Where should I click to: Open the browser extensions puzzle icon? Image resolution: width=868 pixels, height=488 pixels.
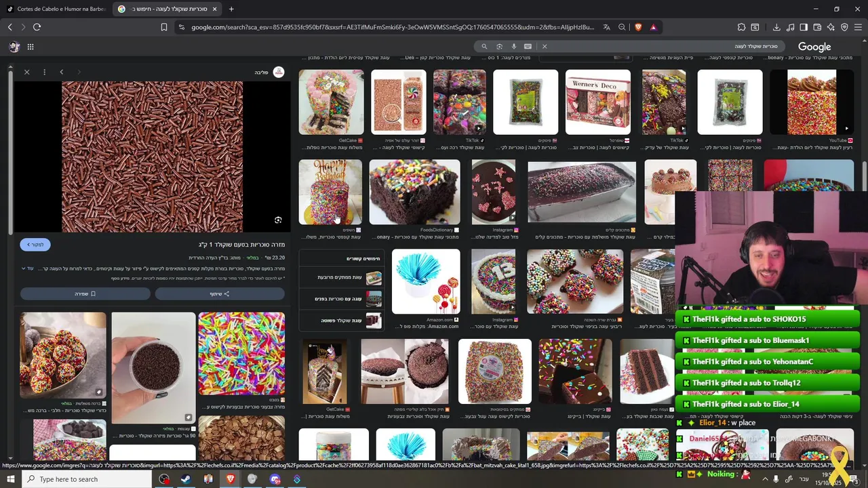pos(741,27)
